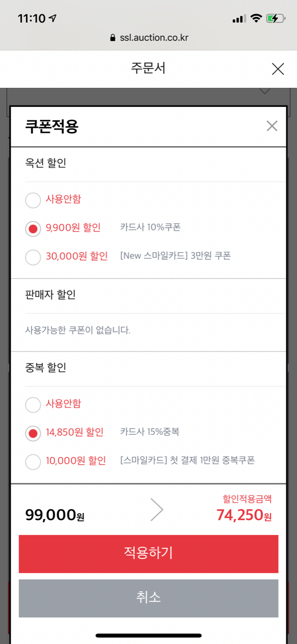Close the 쿠폰적용 coupon popup
297x644 pixels.
pos(272,126)
